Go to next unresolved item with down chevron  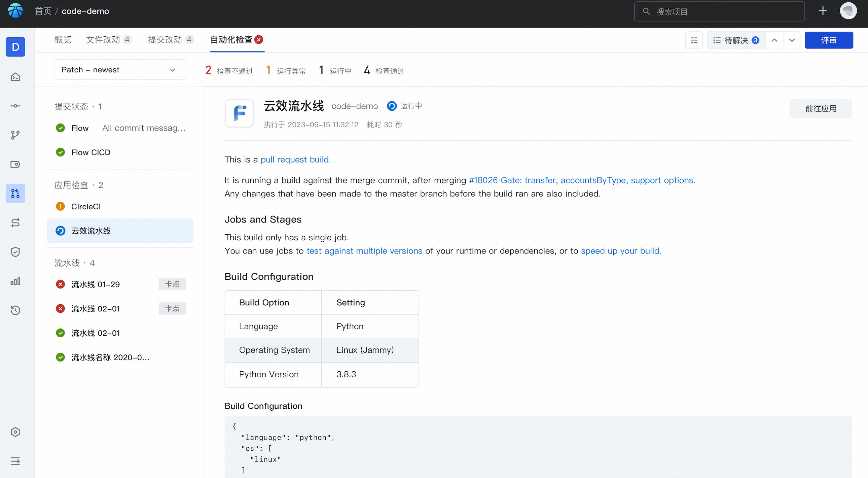point(792,40)
